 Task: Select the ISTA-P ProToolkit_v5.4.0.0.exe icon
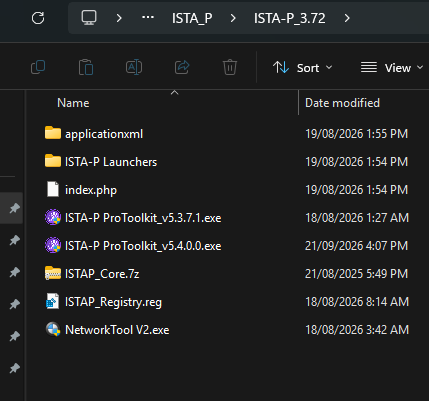(53, 245)
